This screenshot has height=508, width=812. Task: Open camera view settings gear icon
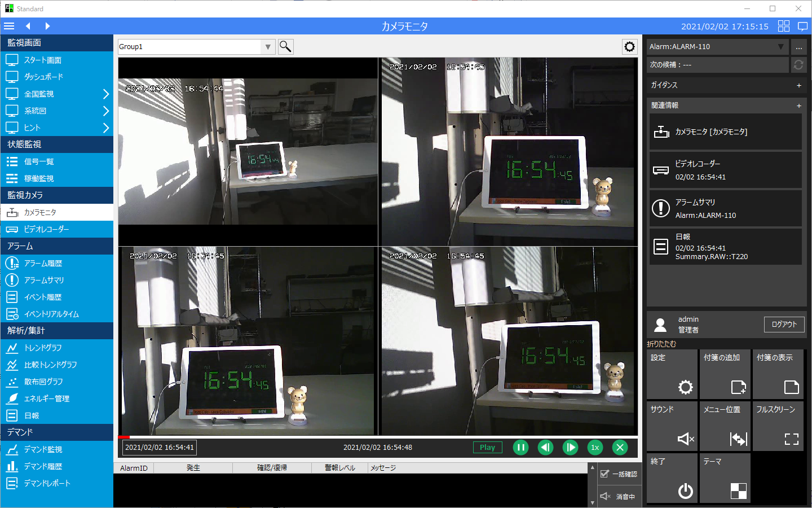click(x=629, y=47)
